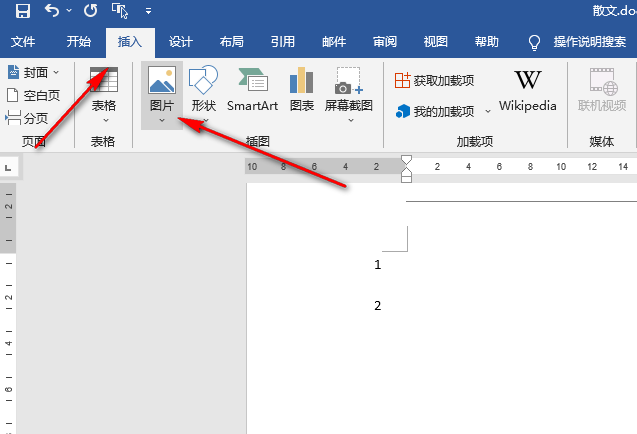Insert a 空白页 blank page
The width and height of the screenshot is (637, 434).
[33, 95]
